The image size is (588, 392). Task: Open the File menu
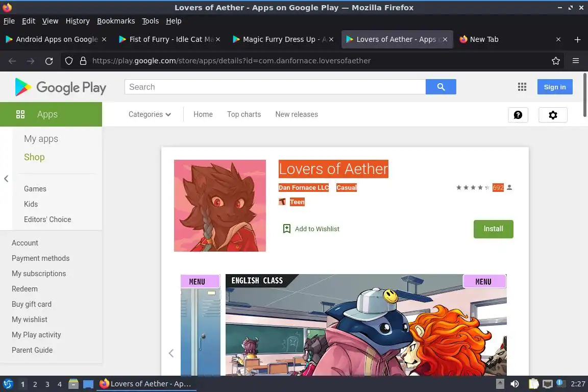point(9,21)
